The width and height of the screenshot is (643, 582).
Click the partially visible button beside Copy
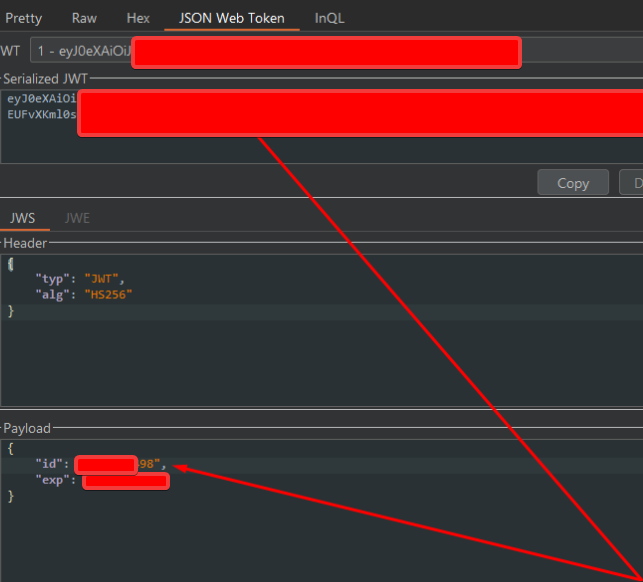pos(632,183)
